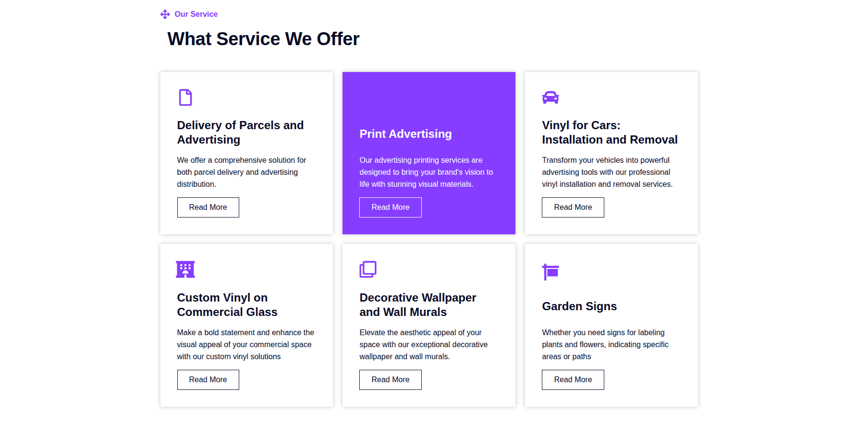
Task: Click the Vinyl for Cars heading
Action: 610,133
